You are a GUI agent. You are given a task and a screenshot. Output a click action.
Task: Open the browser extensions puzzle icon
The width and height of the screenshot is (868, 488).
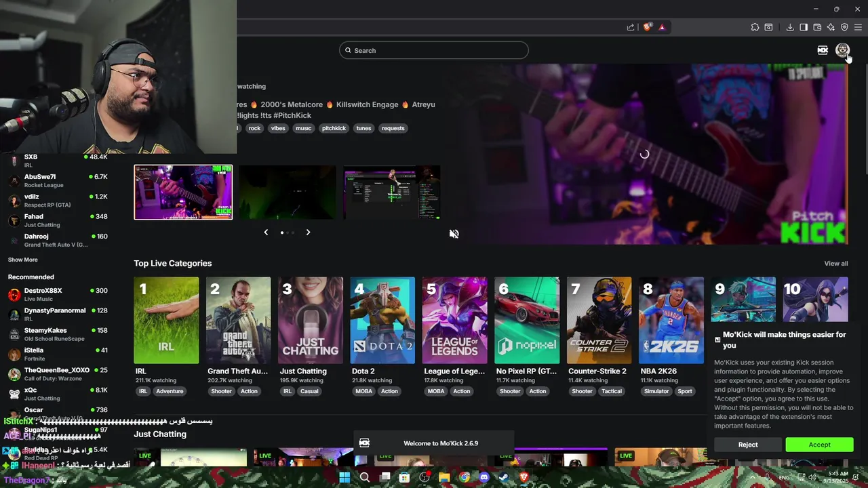[755, 27]
